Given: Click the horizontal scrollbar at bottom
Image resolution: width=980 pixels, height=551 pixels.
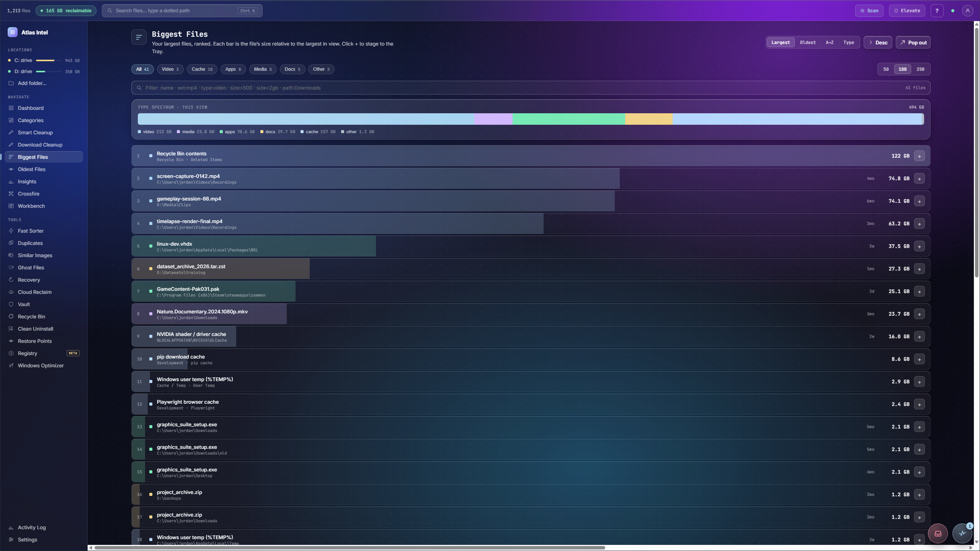Looking at the screenshot, I should 350,548.
